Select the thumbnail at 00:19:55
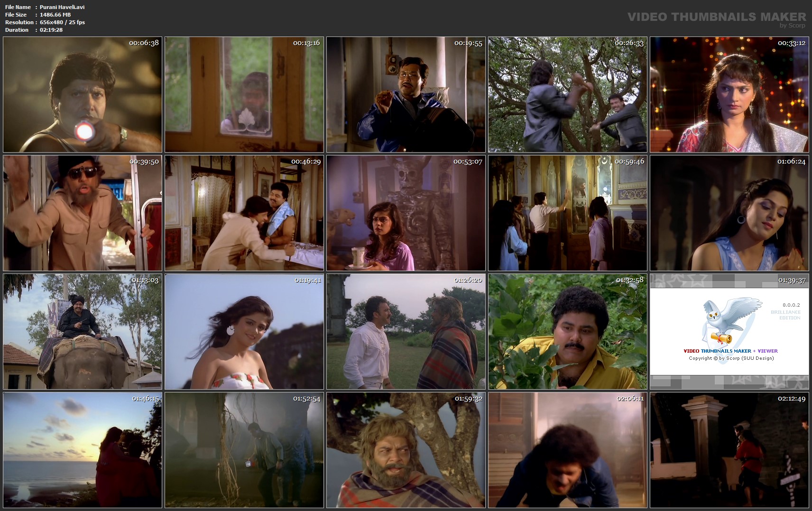 tap(406, 94)
